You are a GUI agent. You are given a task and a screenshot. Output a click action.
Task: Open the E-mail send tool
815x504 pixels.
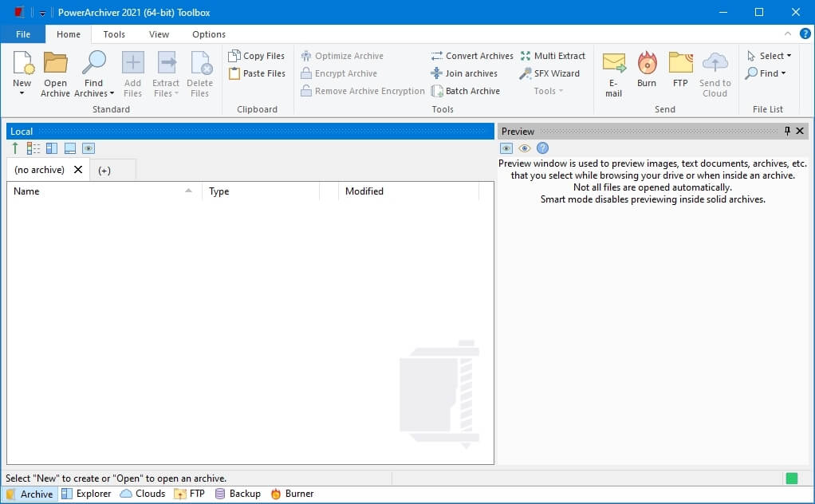click(x=613, y=64)
